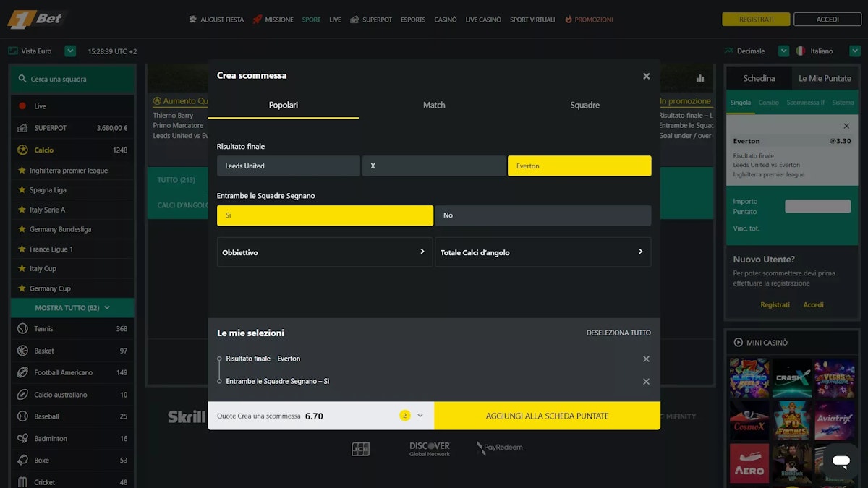This screenshot has height=488, width=868.
Task: Open the Schedina tab
Action: (x=759, y=78)
